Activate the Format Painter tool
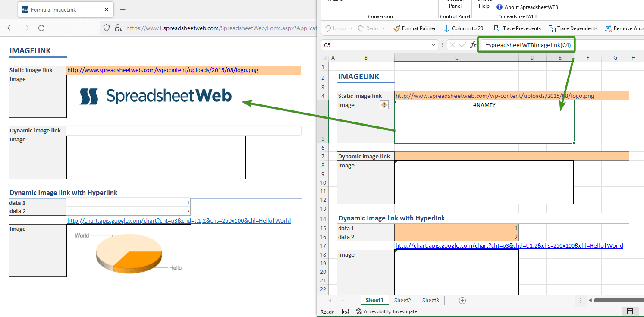This screenshot has height=317, width=644. [415, 28]
